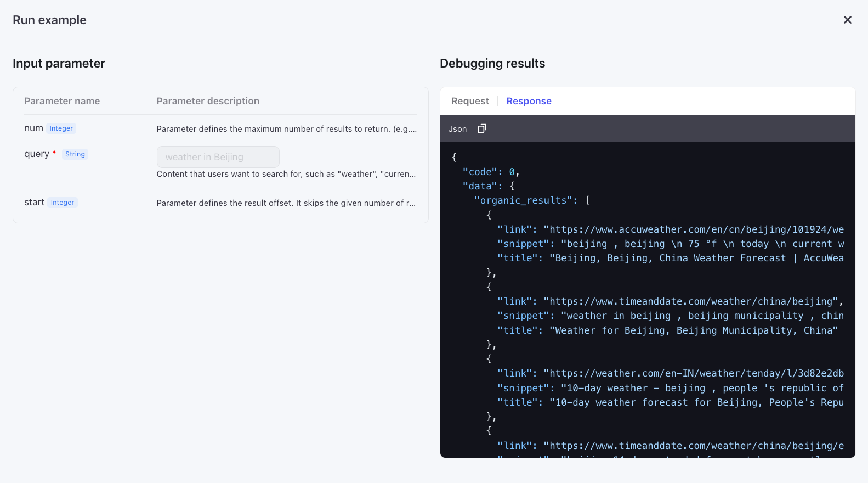This screenshot has width=868, height=483.
Task: Copy the JSON response to clipboard
Action: coord(481,128)
